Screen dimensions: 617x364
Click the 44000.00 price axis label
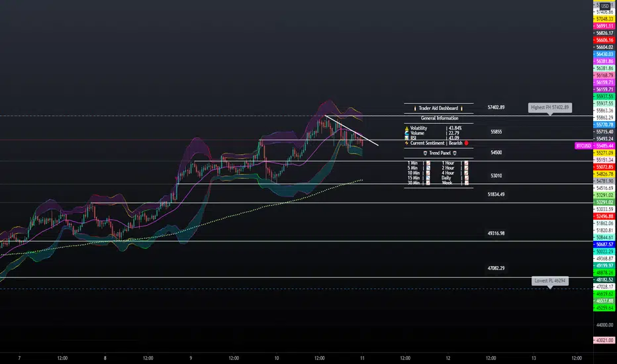(604, 325)
